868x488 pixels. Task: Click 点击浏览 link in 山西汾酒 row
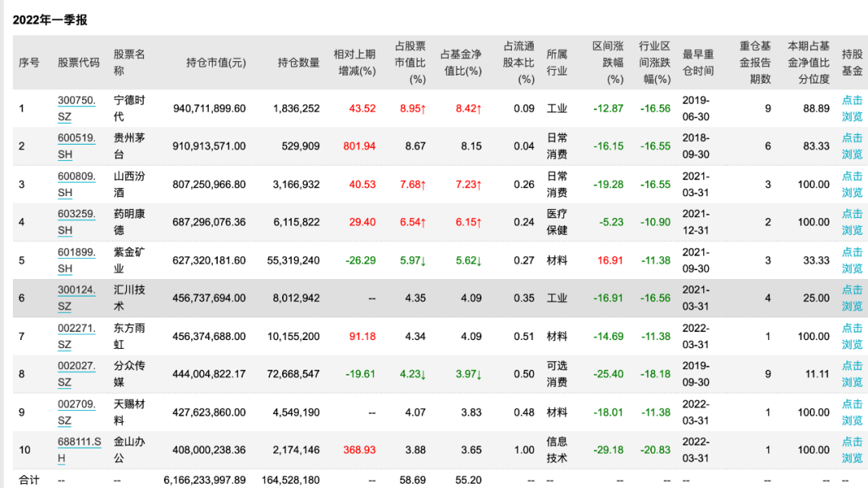[852, 184]
